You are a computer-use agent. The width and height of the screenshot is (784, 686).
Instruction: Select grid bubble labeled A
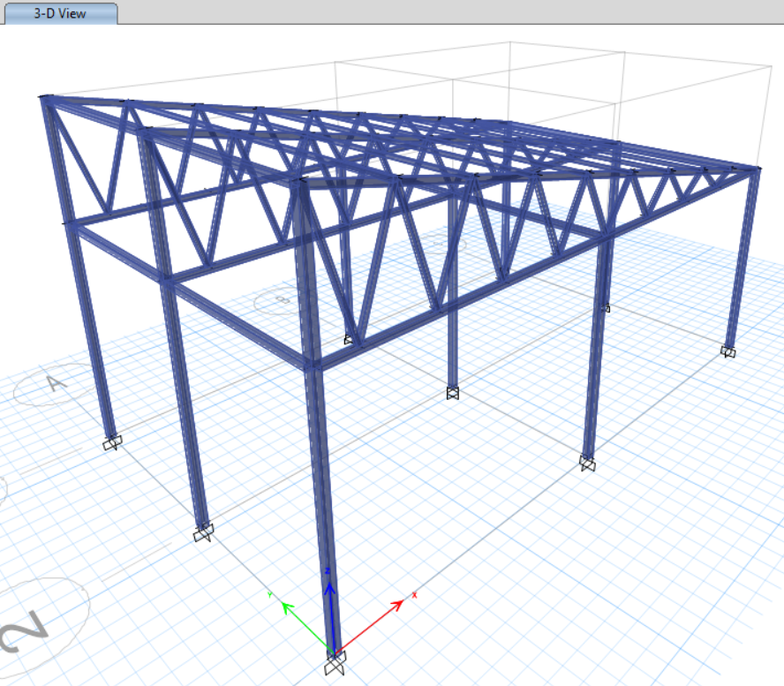tap(54, 385)
